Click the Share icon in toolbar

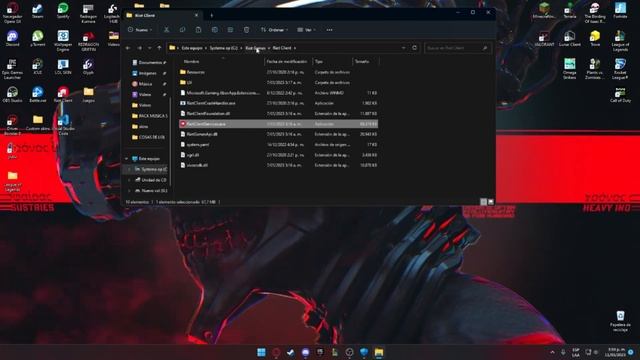click(231, 30)
